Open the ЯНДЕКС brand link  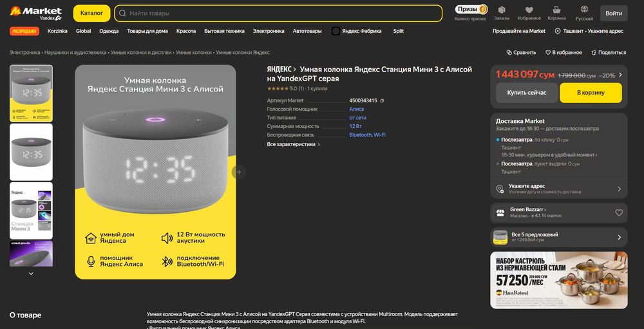281,69
